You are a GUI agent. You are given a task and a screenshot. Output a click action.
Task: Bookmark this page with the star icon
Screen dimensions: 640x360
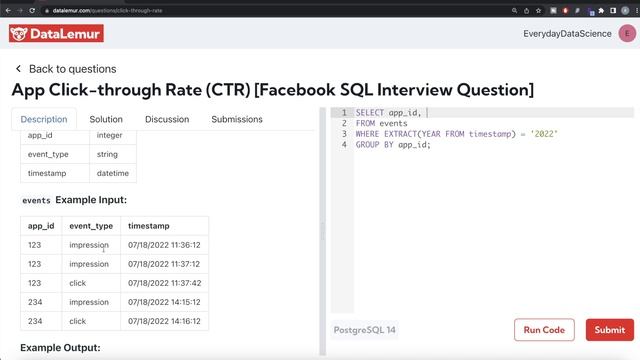538,11
